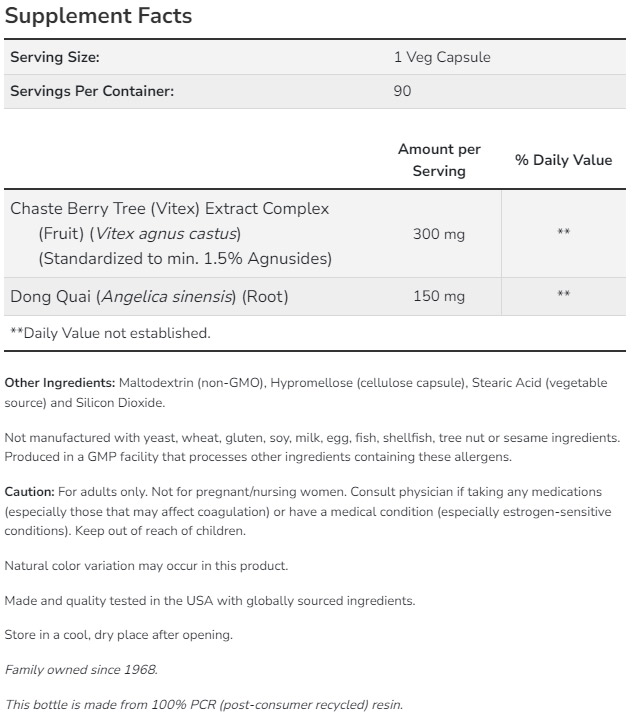Click the % Daily Value column header
Viewport: 632px width, 719px height.
tap(563, 160)
